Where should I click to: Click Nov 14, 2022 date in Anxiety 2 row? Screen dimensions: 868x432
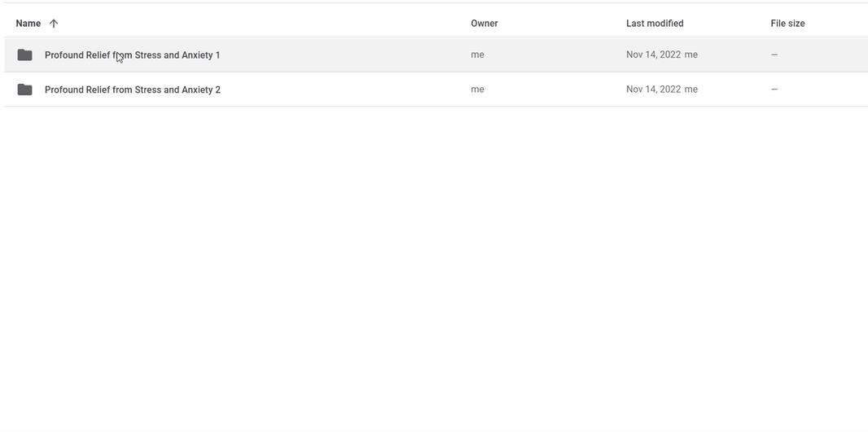click(x=653, y=89)
